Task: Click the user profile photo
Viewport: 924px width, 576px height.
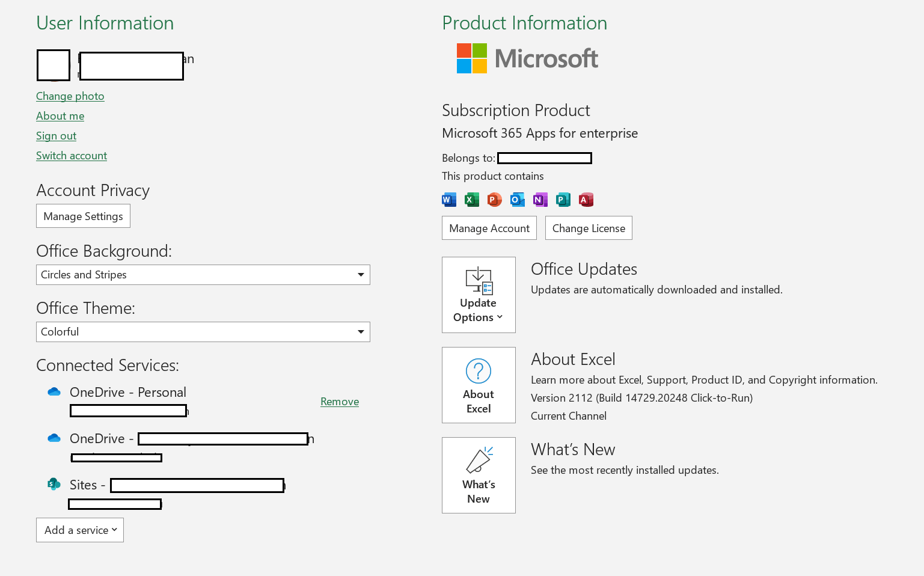Action: coord(54,65)
